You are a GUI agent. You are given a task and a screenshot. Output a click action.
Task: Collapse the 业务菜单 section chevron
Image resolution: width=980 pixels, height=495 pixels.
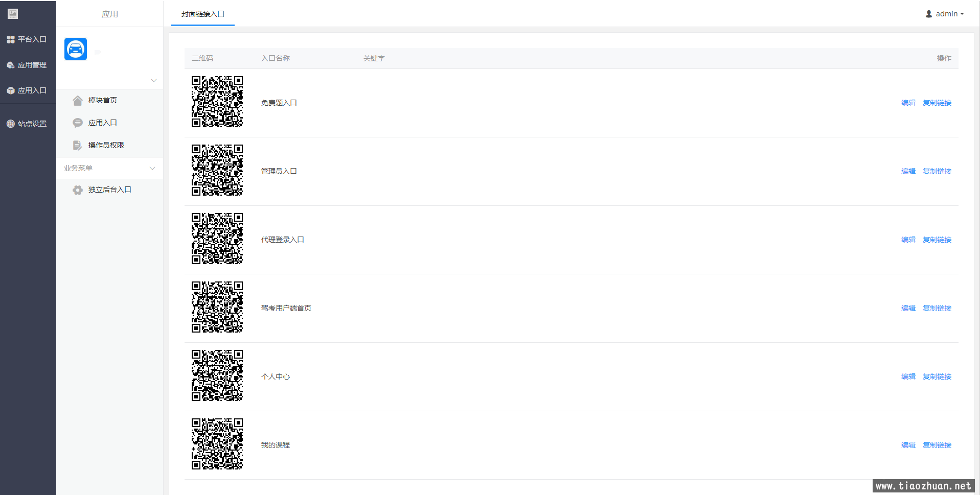tap(152, 169)
